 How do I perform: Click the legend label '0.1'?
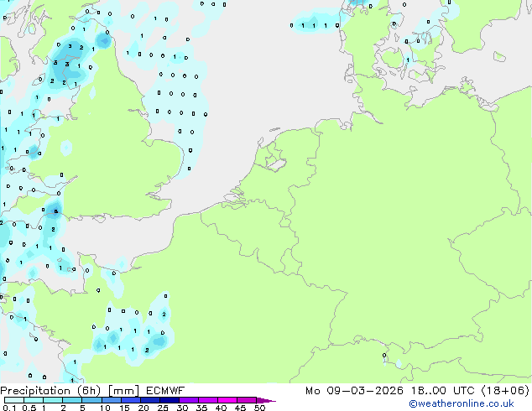coord(9,408)
